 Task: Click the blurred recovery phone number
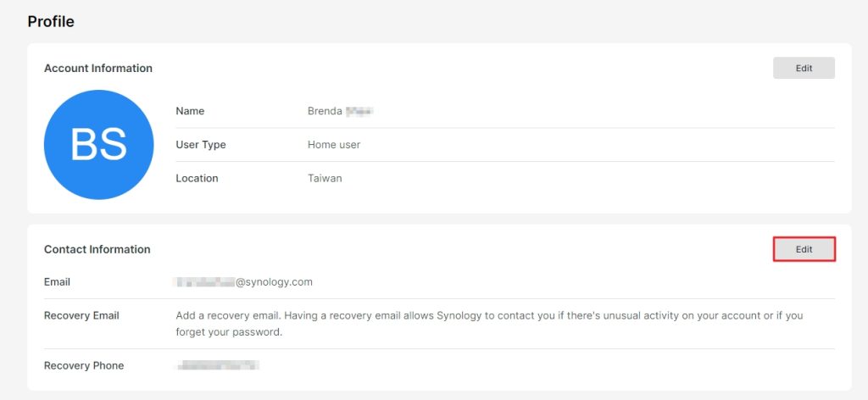pos(218,366)
